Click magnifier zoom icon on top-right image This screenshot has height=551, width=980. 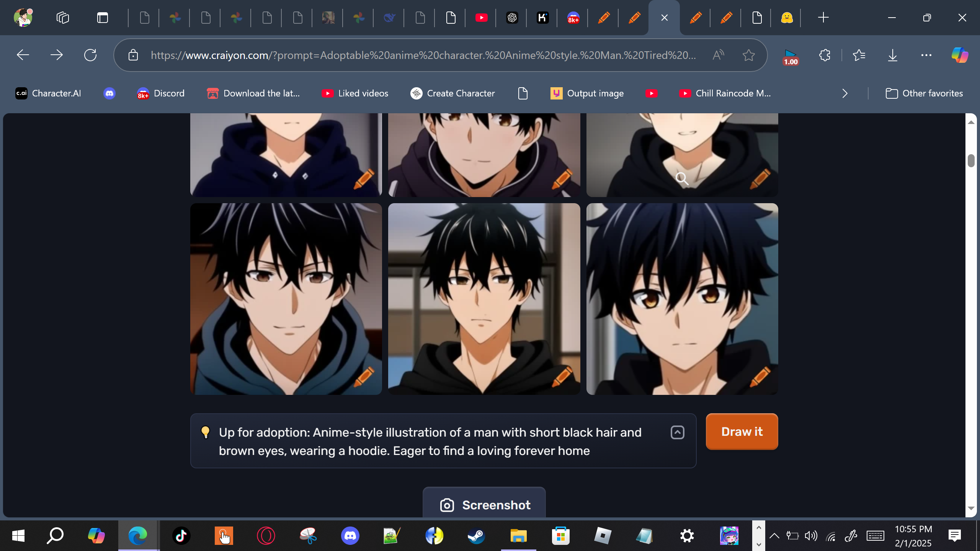click(x=682, y=178)
